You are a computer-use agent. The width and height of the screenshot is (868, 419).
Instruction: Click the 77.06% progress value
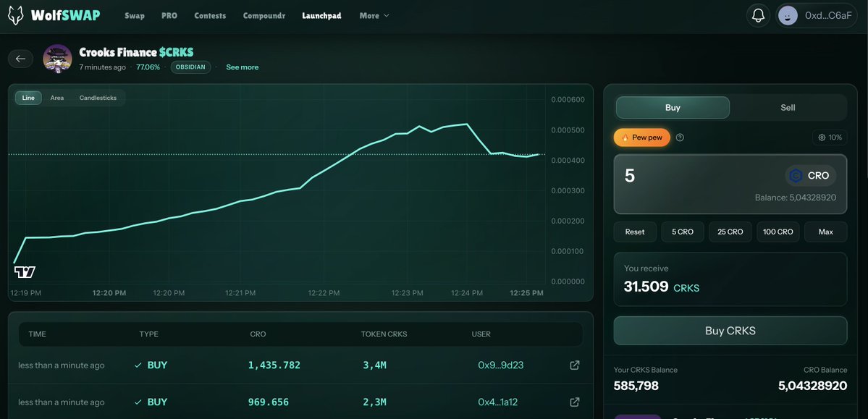tap(148, 67)
